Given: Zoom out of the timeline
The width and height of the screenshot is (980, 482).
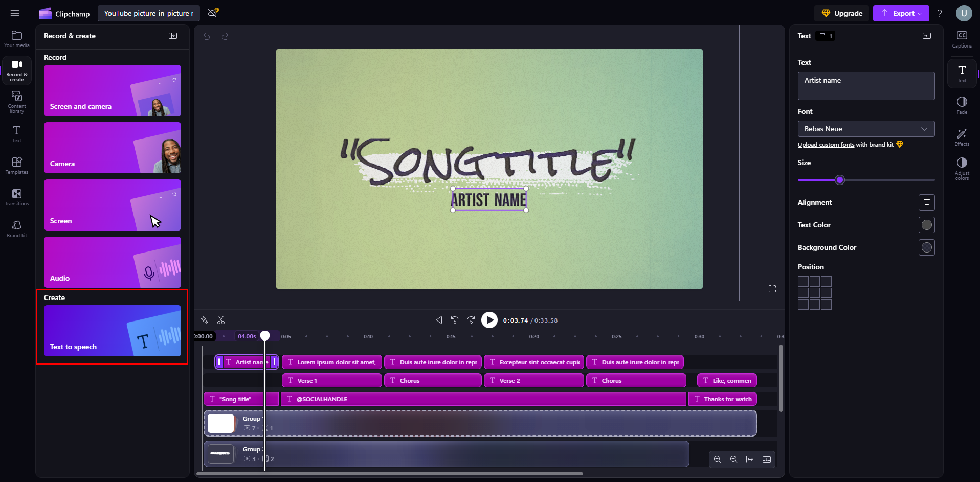Looking at the screenshot, I should point(718,460).
